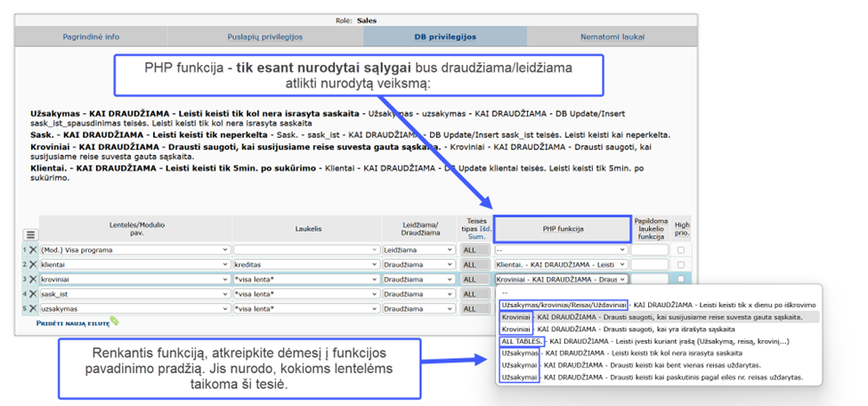Open *visa lenta* dropdown in kroviniai row
The width and height of the screenshot is (868, 406).
[306, 280]
